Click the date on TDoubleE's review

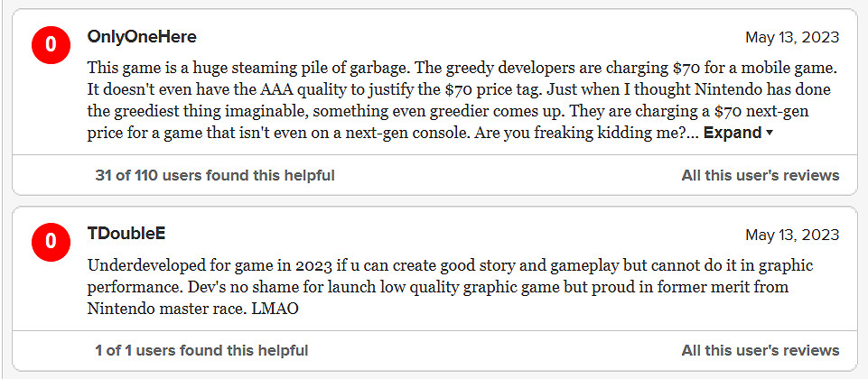(792, 235)
